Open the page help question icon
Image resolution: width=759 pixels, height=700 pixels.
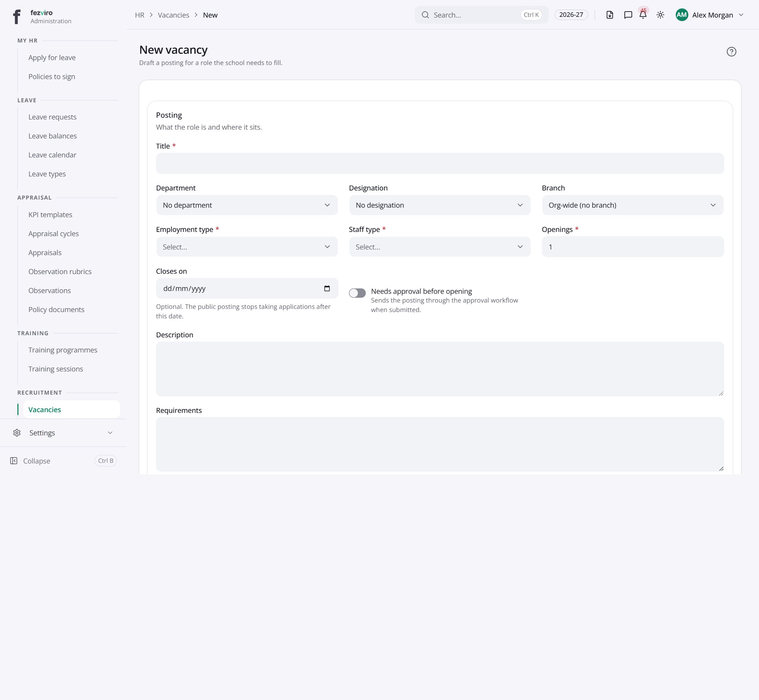coord(731,52)
